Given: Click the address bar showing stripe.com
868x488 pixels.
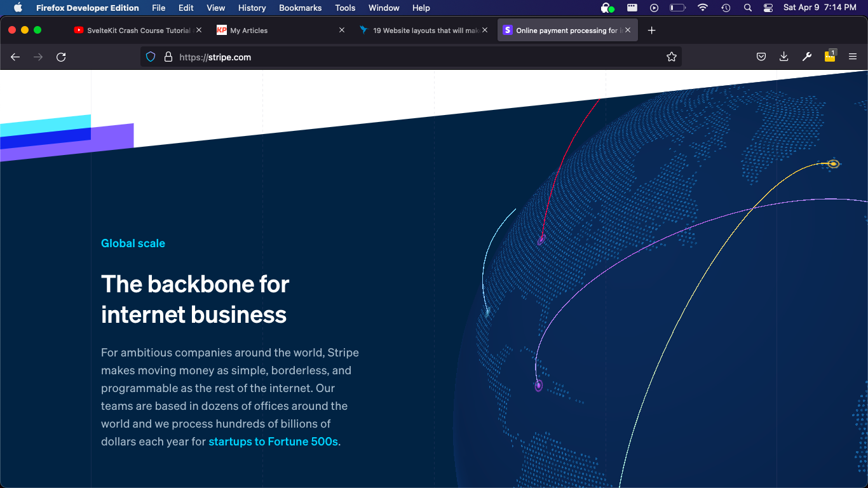Looking at the screenshot, I should click(x=410, y=57).
